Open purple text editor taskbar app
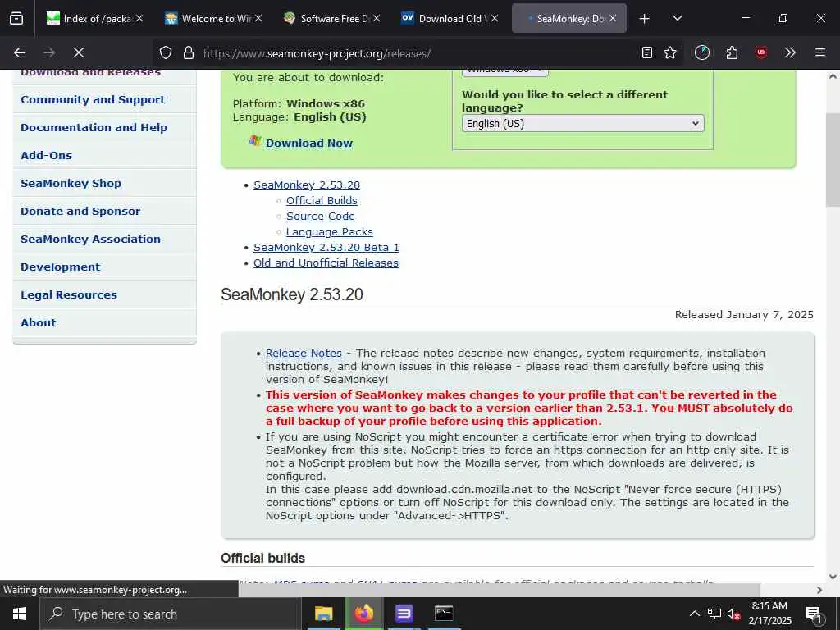 404,614
